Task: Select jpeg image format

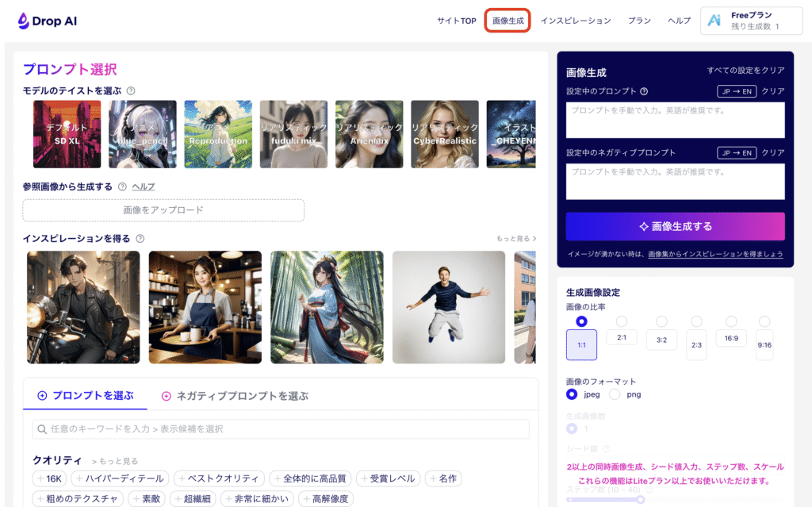Action: point(572,394)
